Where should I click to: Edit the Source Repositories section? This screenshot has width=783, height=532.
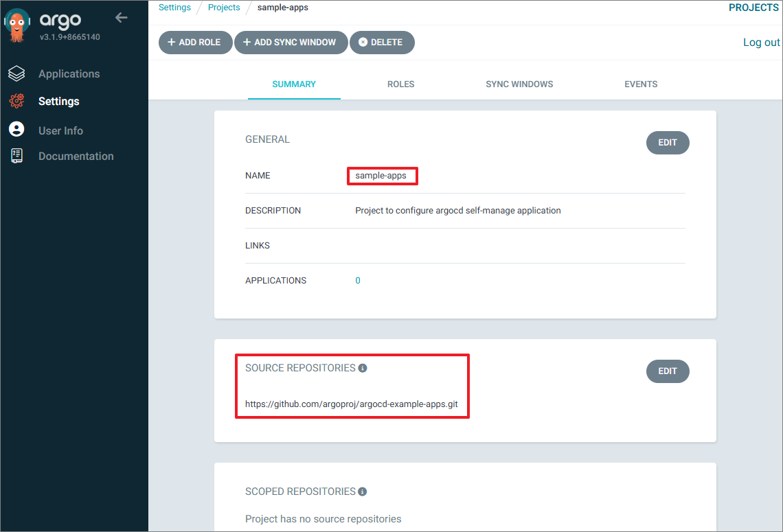click(668, 371)
